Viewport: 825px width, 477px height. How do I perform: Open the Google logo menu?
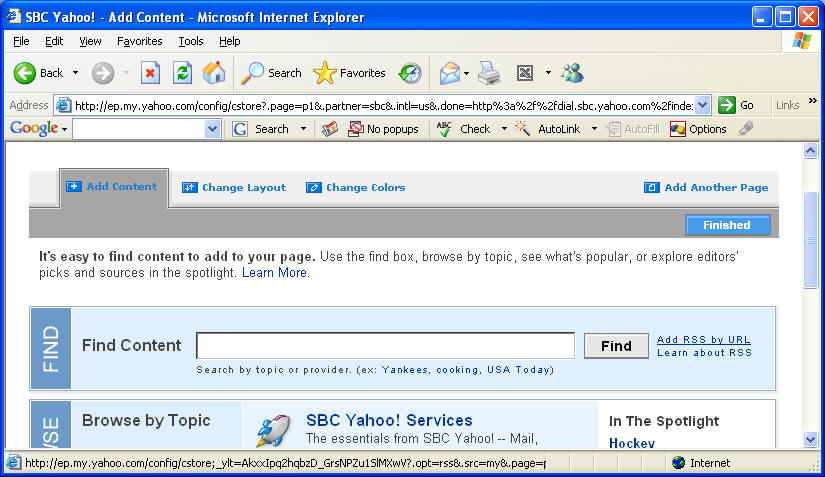coord(38,128)
